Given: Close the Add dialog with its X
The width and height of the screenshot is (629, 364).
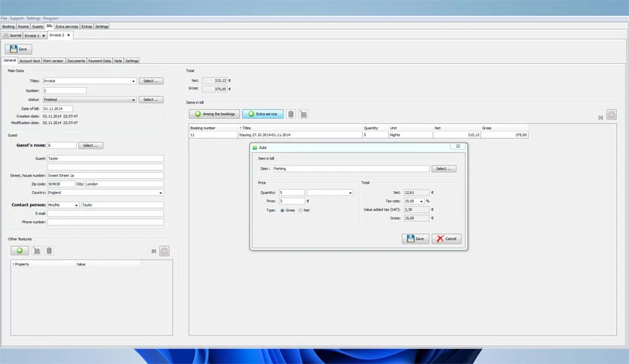Looking at the screenshot, I should (457, 147).
